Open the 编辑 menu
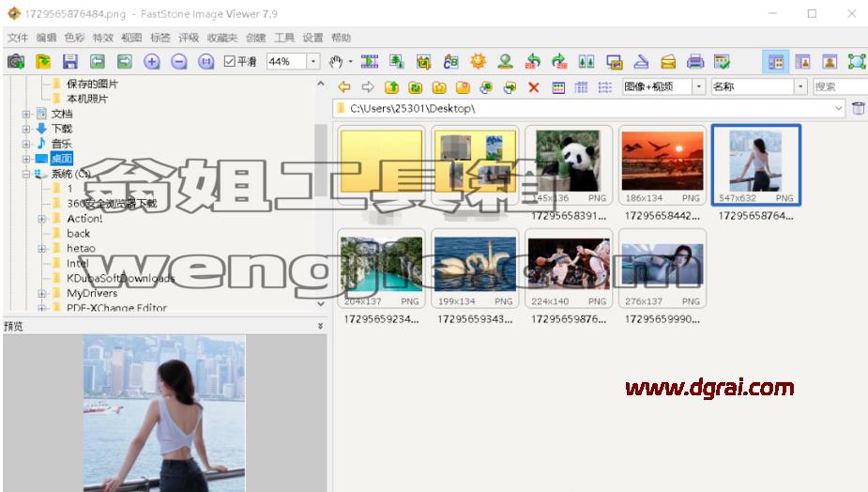 coord(46,38)
